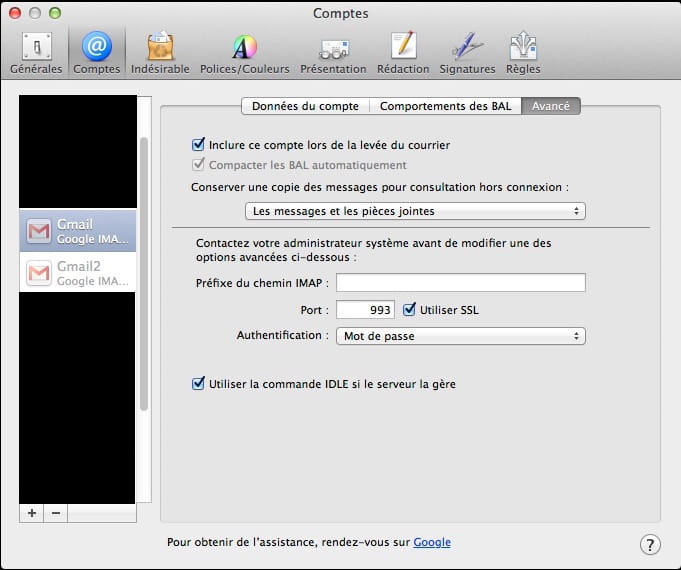This screenshot has height=570, width=681.
Task: Open the Signatures preferences pane
Action: (x=467, y=53)
